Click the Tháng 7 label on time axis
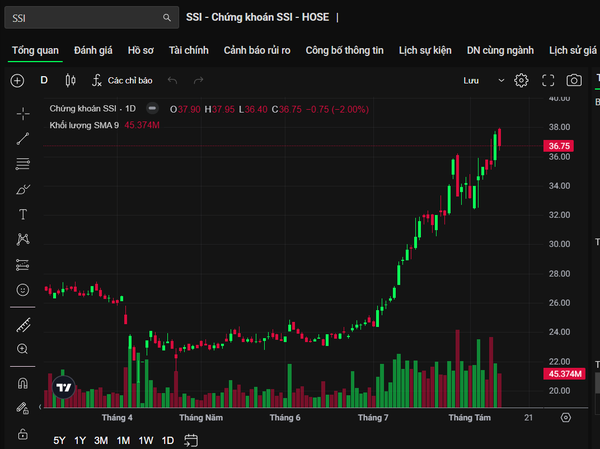Viewport: 600px width, 449px height. 373,418
